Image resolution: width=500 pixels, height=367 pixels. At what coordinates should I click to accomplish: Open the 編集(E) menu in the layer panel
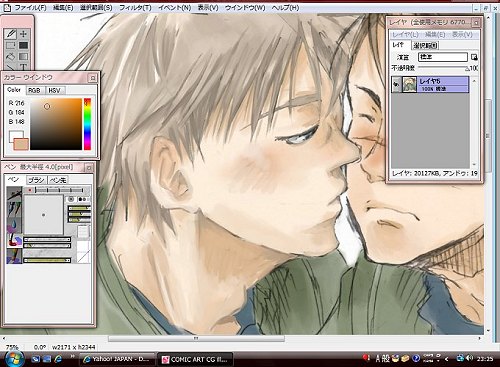(435, 35)
